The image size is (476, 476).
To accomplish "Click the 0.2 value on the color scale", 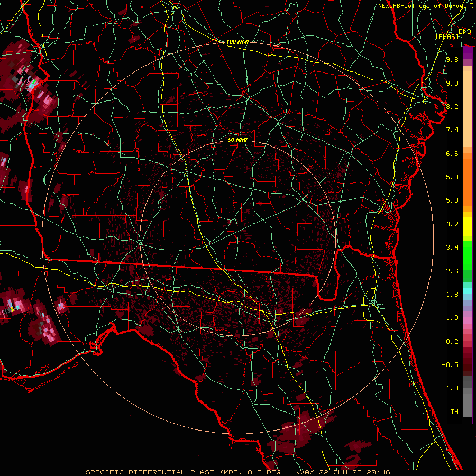I will click(x=452, y=342).
